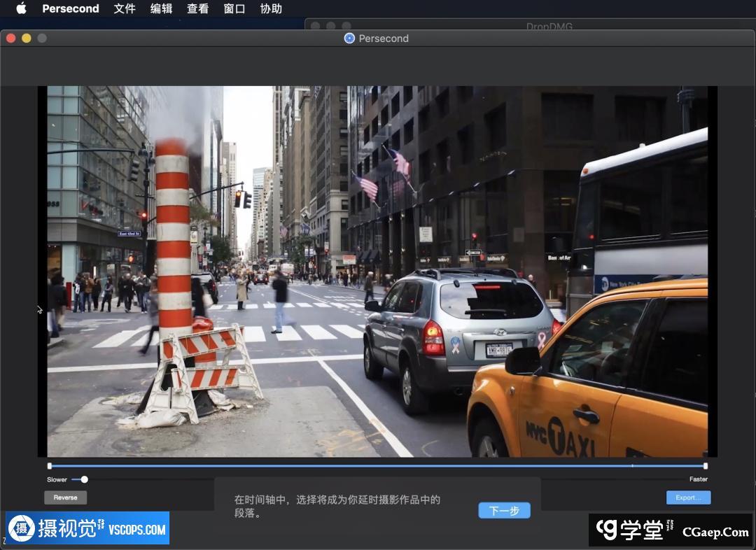This screenshot has height=550, width=756.
Task: Close the Persecond window with red button
Action: (x=11, y=38)
